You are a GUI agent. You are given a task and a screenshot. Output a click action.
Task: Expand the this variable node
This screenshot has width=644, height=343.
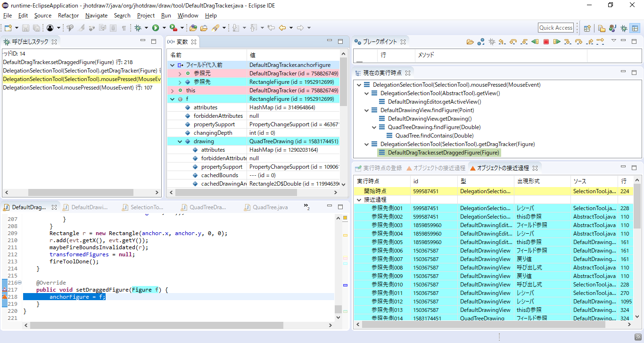click(172, 90)
